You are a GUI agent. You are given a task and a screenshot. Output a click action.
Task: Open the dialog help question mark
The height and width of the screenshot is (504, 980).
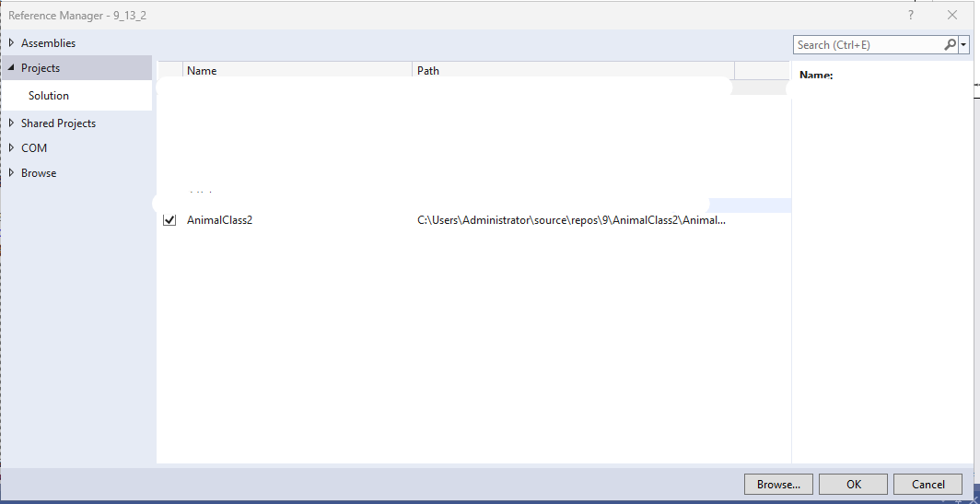coord(911,15)
